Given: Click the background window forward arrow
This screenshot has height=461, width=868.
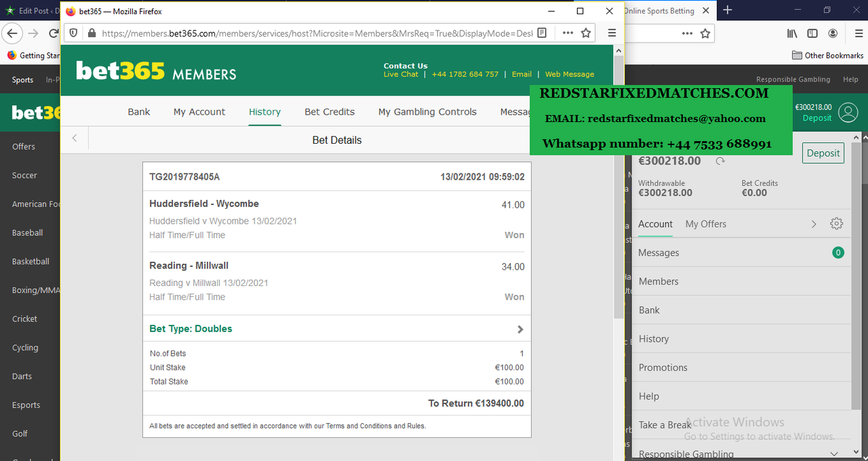Looking at the screenshot, I should tap(33, 33).
